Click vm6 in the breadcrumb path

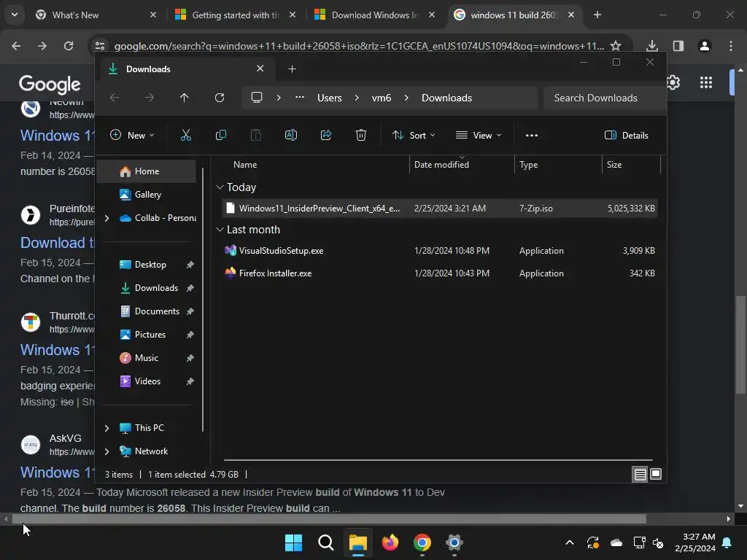click(x=381, y=98)
